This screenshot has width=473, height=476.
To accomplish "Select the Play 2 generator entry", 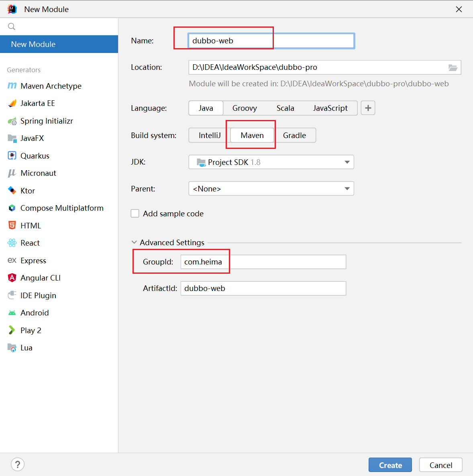I will click(x=59, y=330).
